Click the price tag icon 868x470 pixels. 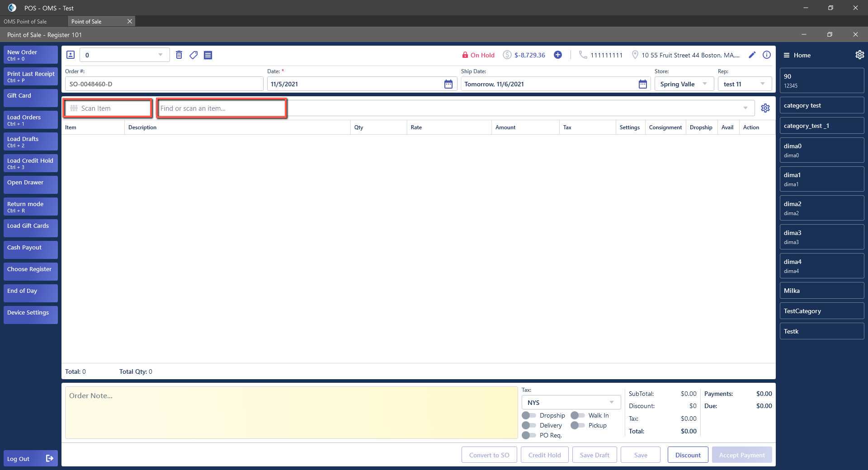click(193, 55)
